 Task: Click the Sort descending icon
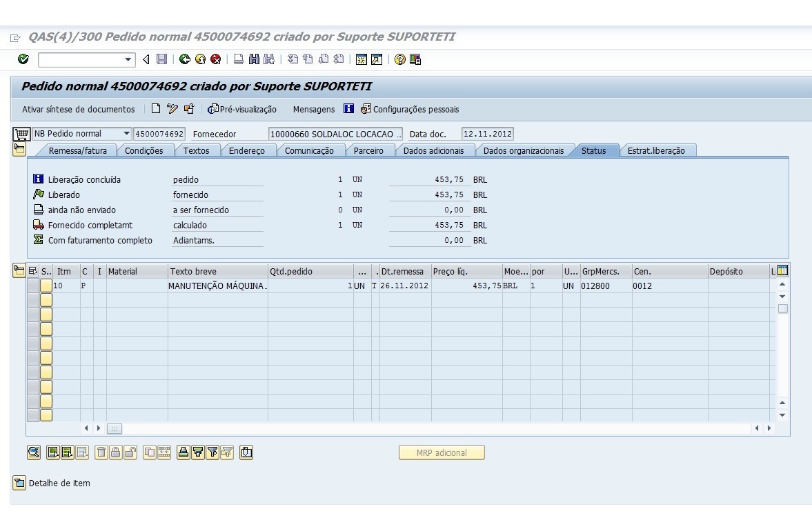pos(198,452)
